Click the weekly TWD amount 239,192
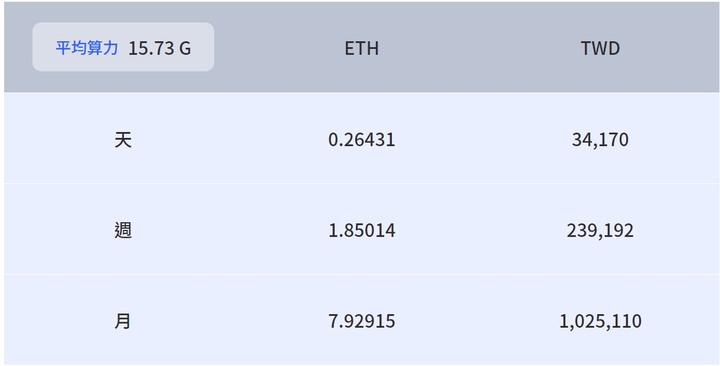This screenshot has height=366, width=720. [600, 231]
